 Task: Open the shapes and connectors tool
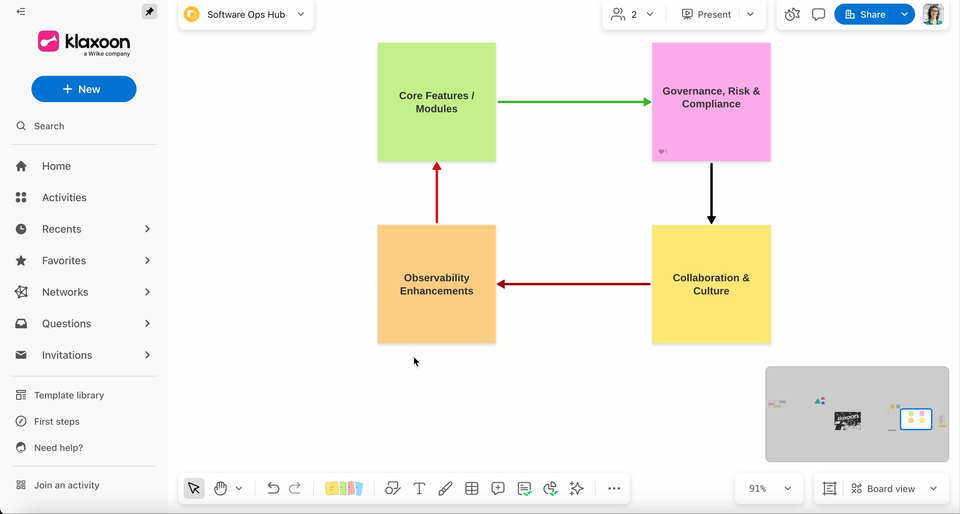pyautogui.click(x=393, y=488)
